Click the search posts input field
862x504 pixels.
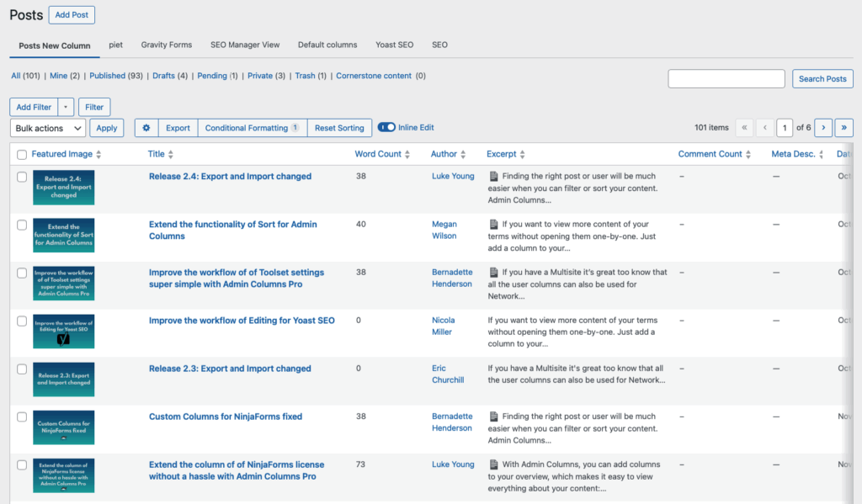pos(726,79)
